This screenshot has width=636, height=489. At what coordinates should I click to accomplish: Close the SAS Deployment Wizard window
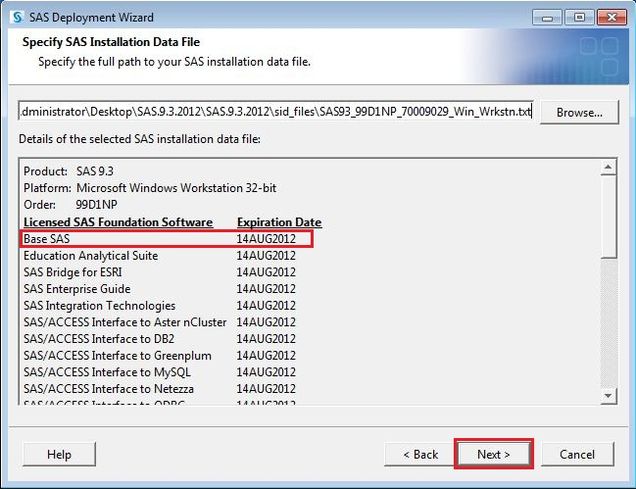coord(612,18)
